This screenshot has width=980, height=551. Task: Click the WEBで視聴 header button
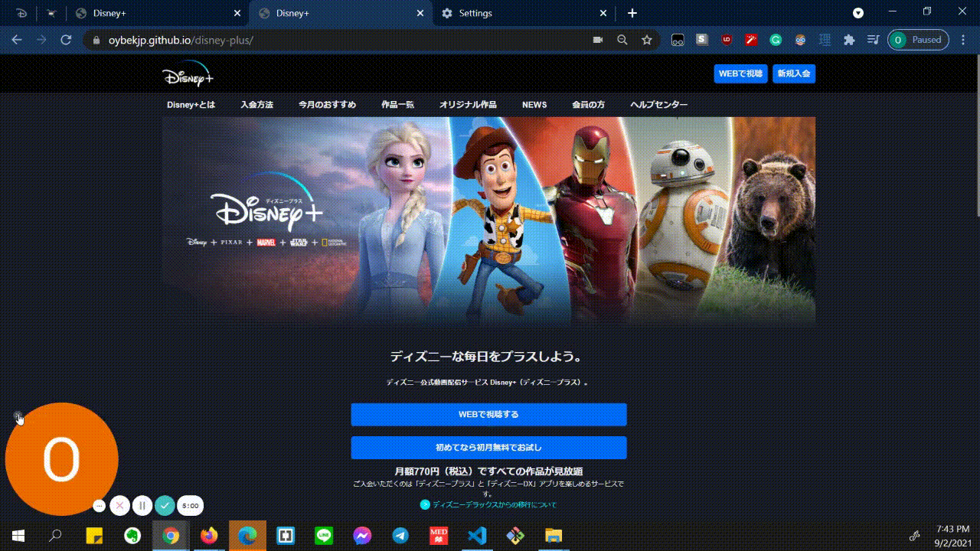coord(740,73)
